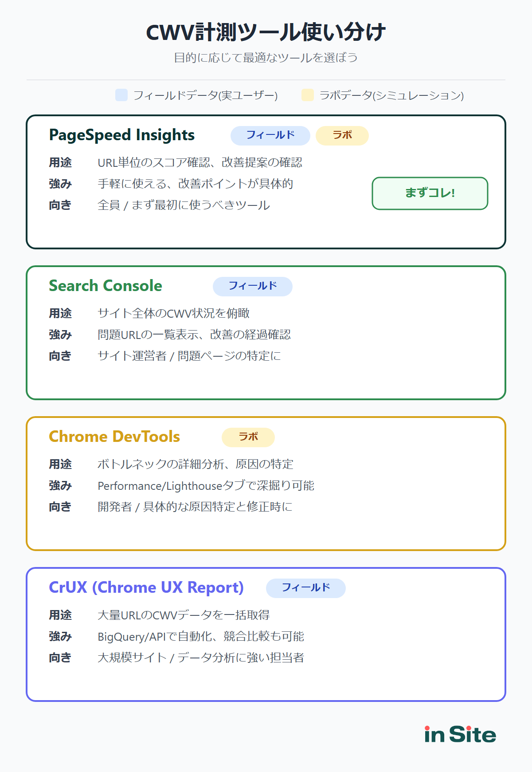Click text 全員 / まず最初に使うべきツール
Screen dimensions: 532x772
click(184, 205)
